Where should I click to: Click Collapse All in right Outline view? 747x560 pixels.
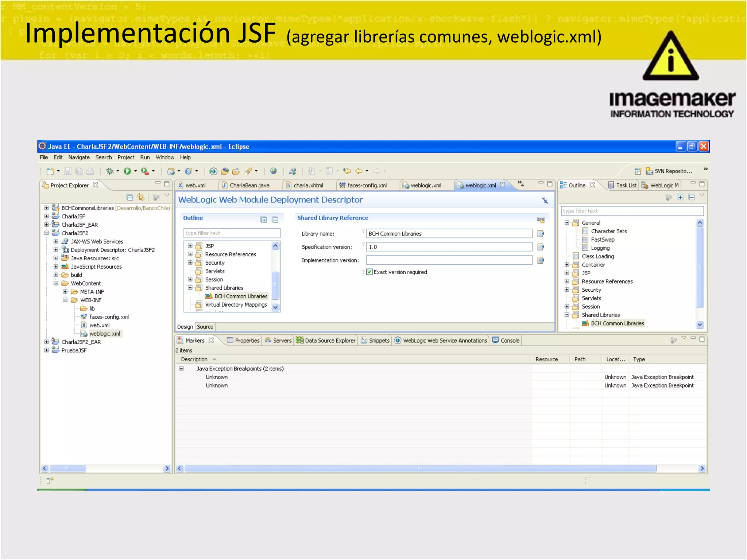(692, 197)
